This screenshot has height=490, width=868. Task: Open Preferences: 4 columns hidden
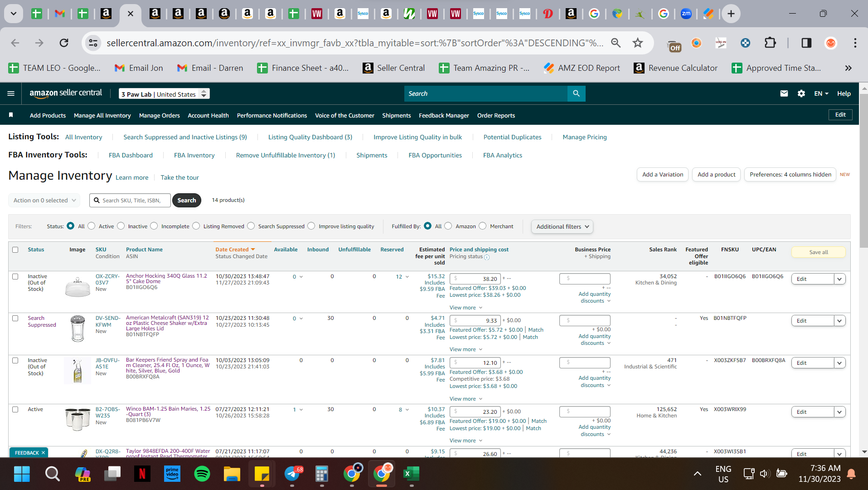point(790,174)
